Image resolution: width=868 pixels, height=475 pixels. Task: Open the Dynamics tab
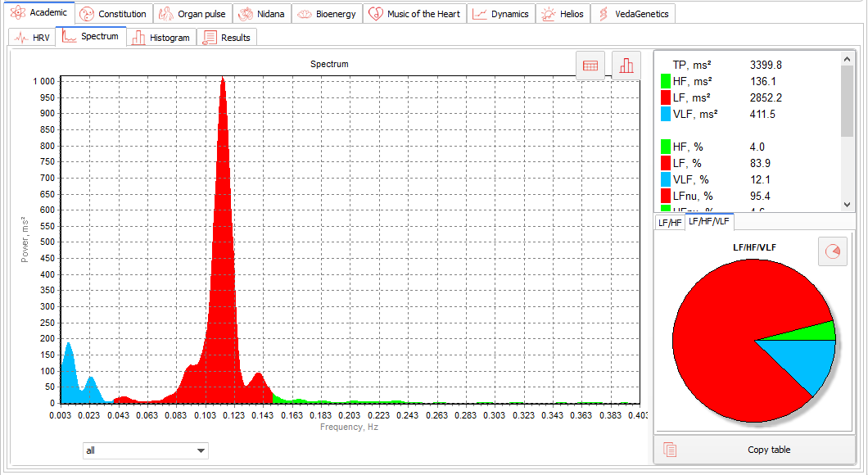click(501, 14)
